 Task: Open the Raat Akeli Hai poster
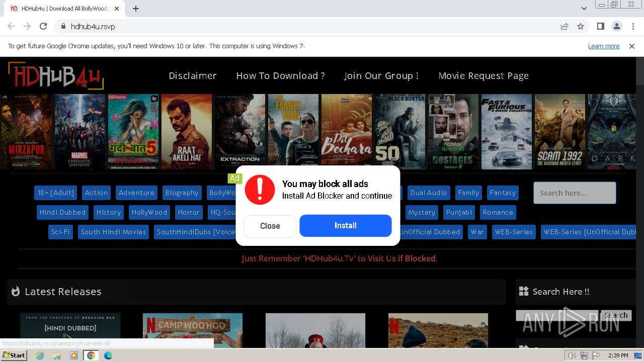click(187, 132)
